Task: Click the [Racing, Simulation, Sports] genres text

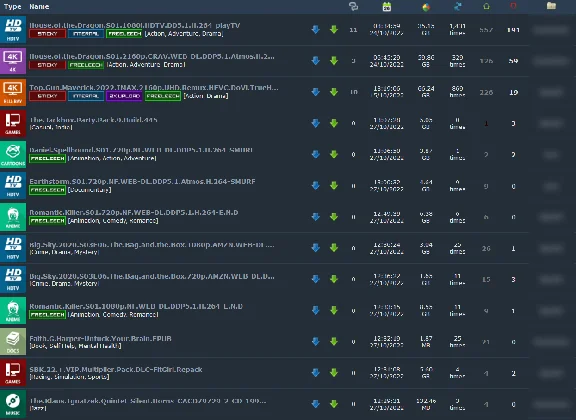Action: tap(69, 377)
